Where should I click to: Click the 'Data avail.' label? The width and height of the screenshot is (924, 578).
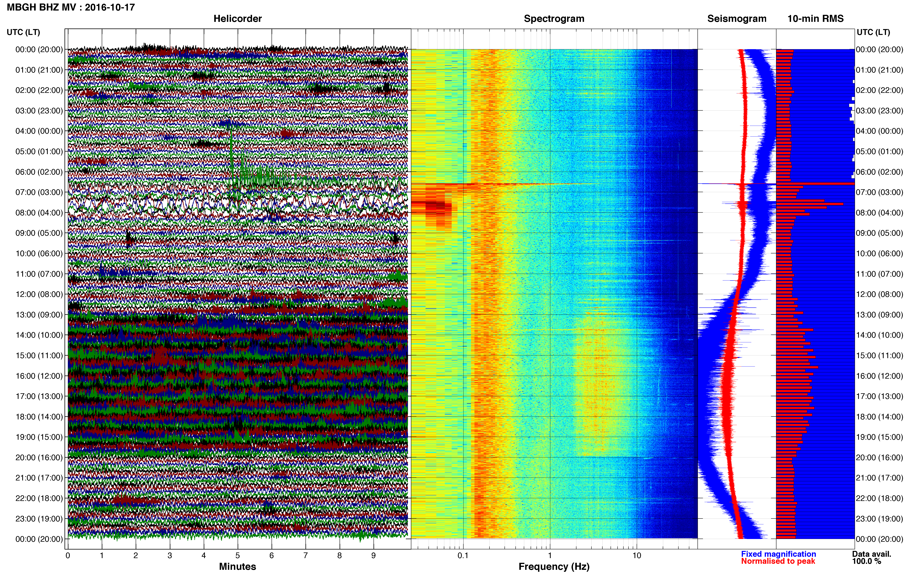click(871, 554)
